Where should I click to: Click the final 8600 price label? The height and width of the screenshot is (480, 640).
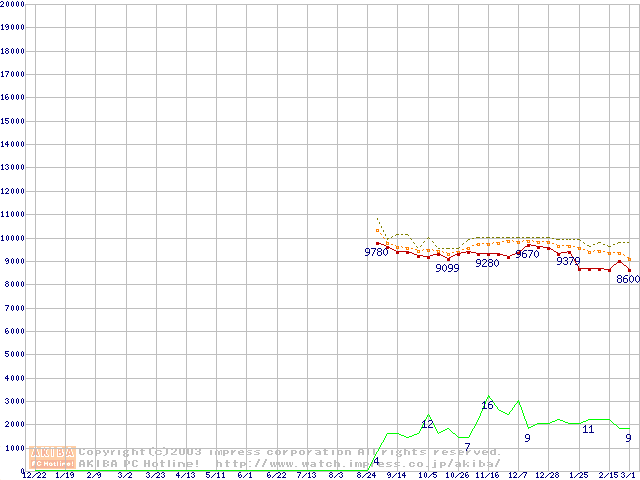pyautogui.click(x=627, y=279)
